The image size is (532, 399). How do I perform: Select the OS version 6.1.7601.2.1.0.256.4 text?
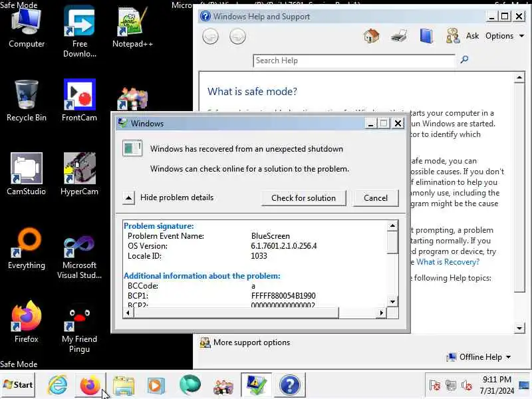[x=284, y=246]
